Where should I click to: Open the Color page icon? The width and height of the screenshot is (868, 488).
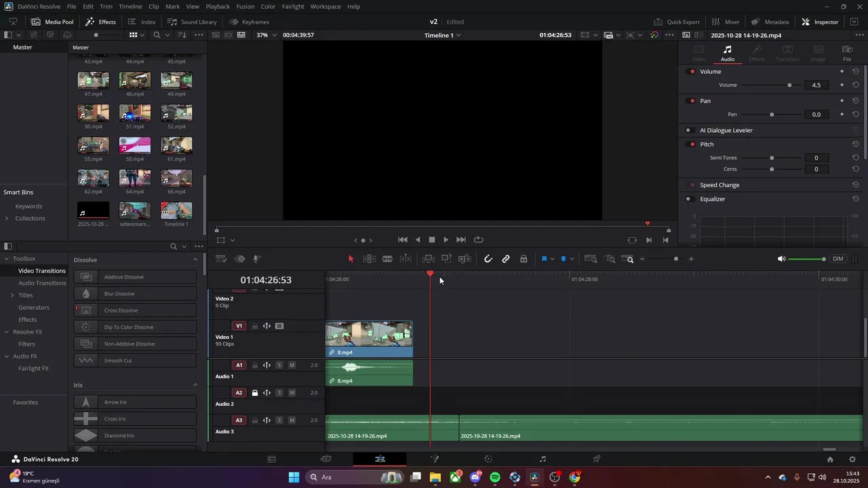488,459
